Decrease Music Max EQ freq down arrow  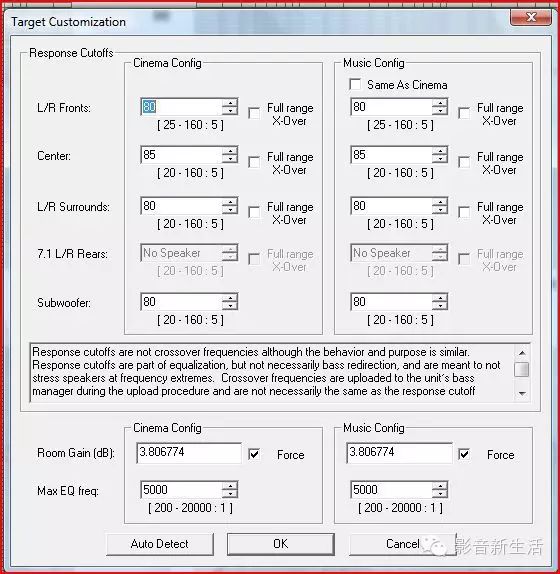click(x=440, y=494)
